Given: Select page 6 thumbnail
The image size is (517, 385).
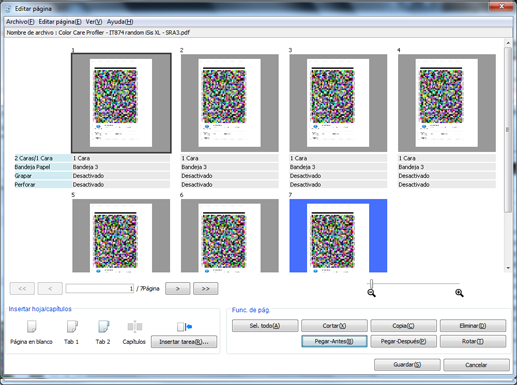Looking at the screenshot, I should pyautogui.click(x=230, y=236).
